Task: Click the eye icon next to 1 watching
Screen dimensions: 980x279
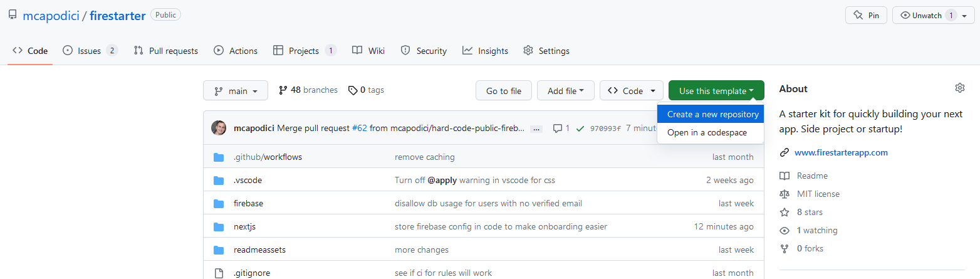Action: [x=785, y=230]
